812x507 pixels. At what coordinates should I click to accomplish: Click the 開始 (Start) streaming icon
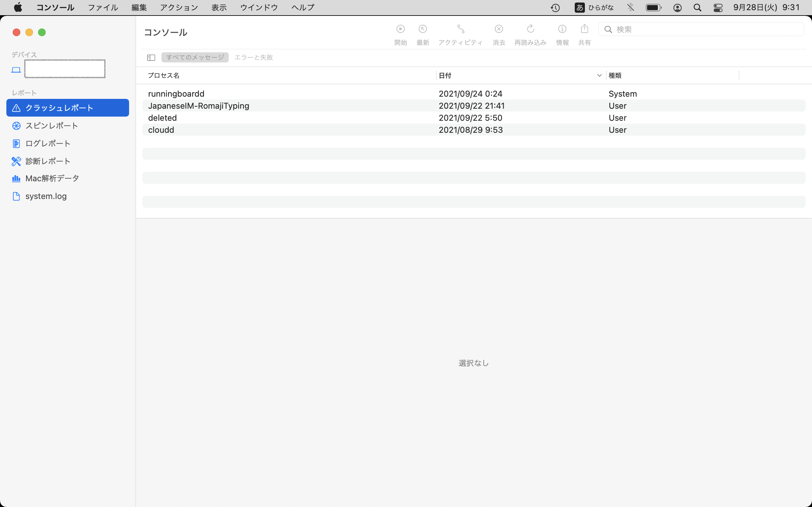point(400,29)
